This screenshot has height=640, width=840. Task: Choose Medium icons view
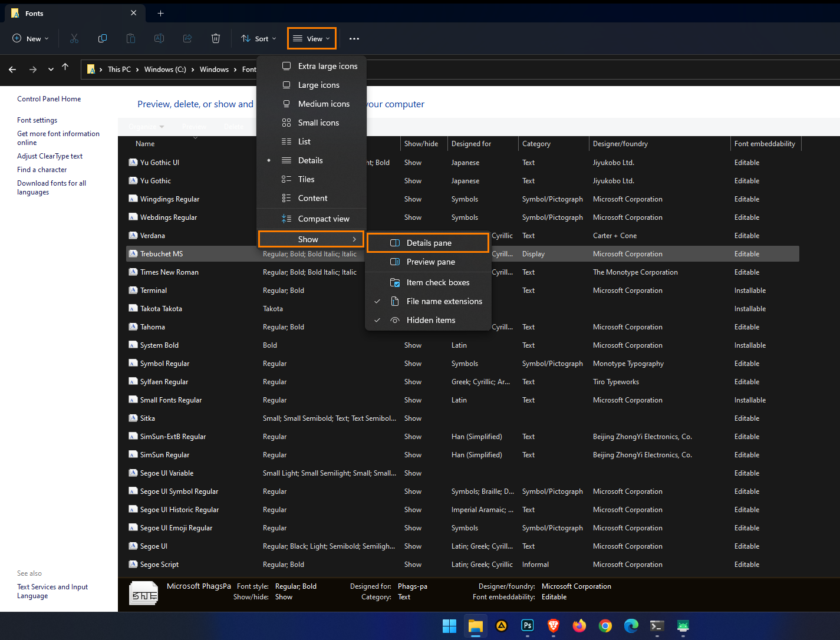pos(312,104)
